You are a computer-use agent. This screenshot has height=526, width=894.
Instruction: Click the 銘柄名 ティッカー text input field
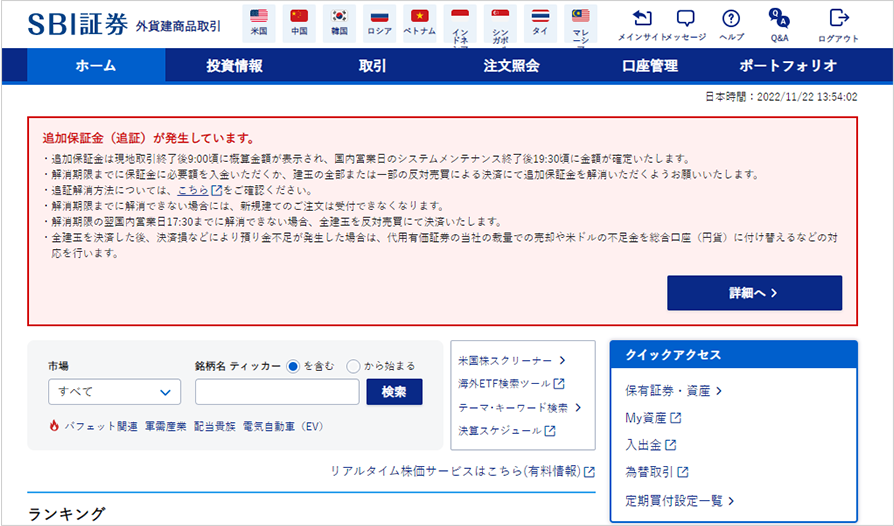[x=276, y=392]
